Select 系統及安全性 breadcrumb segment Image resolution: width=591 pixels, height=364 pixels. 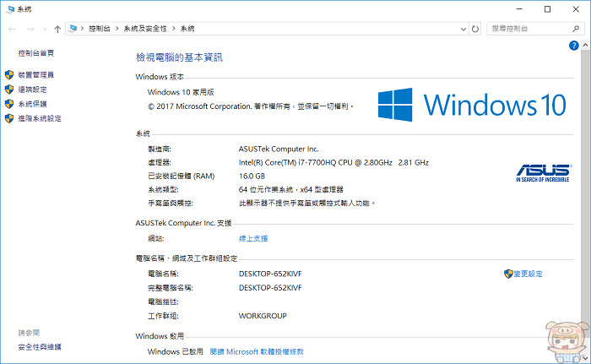tap(145, 29)
